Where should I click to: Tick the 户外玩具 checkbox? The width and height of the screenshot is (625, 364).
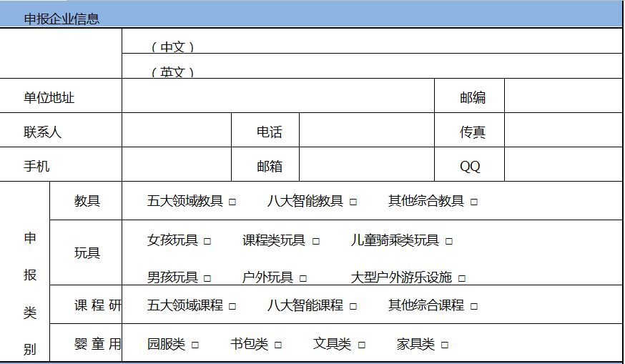pyautogui.click(x=303, y=279)
